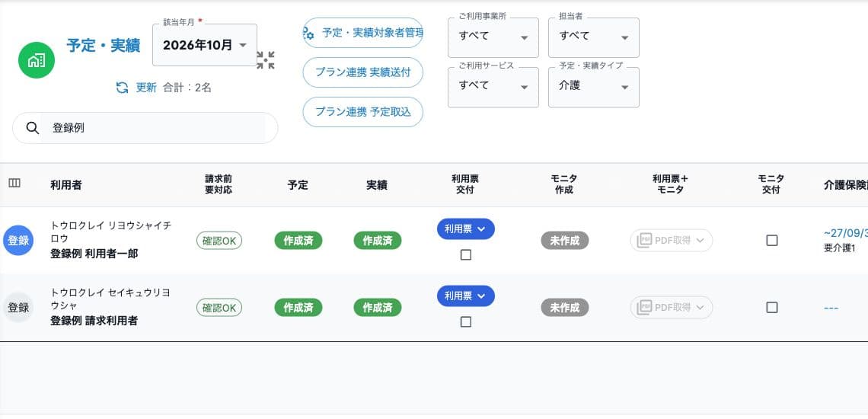Click 予定 作成済 badge for 請求利用者

coord(298,308)
